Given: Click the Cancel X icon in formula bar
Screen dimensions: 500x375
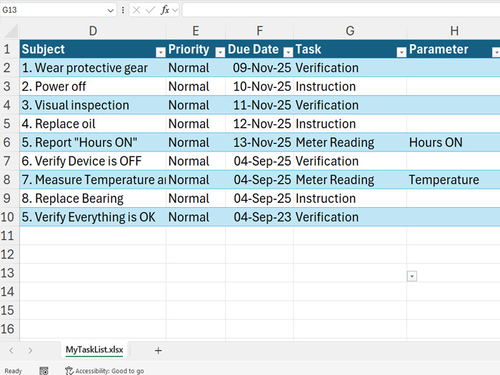Looking at the screenshot, I should click(x=136, y=10).
